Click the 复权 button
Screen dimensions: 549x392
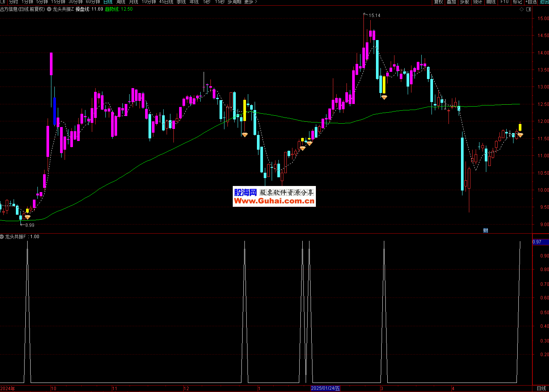point(438,2)
